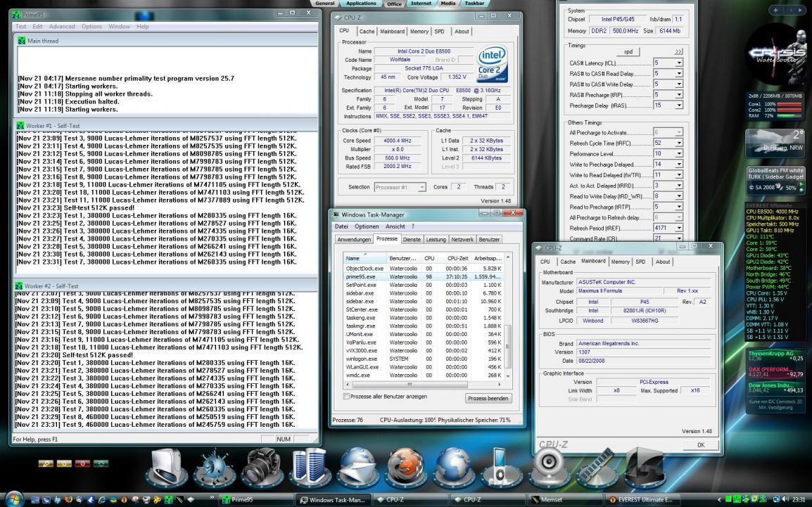Click the play arrow on GlobalBeats FM gadget
Screen dimensions: 812x507
tap(801, 184)
